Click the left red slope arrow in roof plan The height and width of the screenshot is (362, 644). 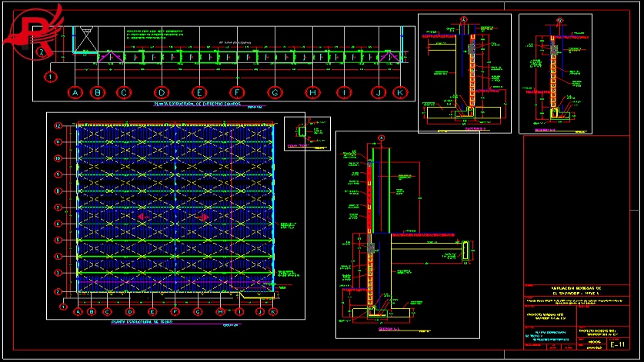[142, 217]
